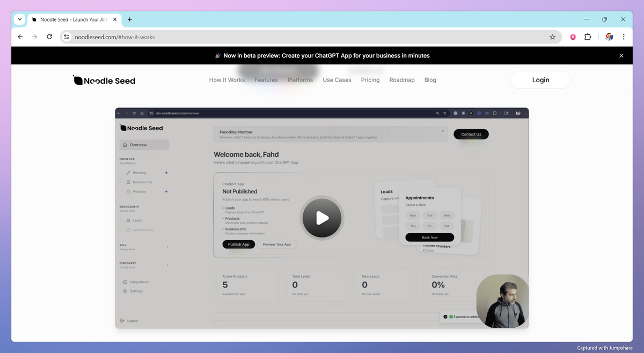
Task: Click the Noodle Seed site logo
Action: pos(104,81)
